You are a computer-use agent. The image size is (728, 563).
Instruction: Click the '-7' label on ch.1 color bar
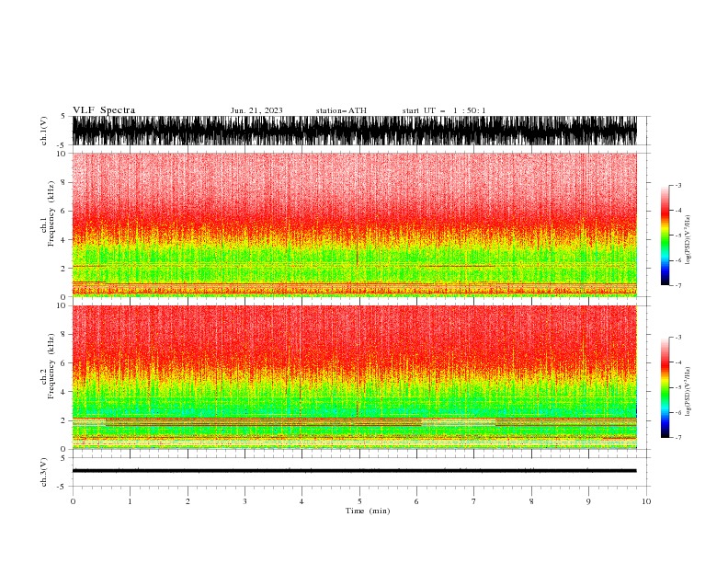point(677,285)
